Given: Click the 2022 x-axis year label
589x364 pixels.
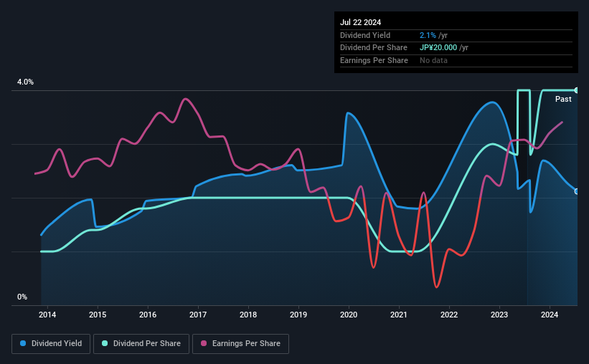Looking at the screenshot, I should pos(449,315).
